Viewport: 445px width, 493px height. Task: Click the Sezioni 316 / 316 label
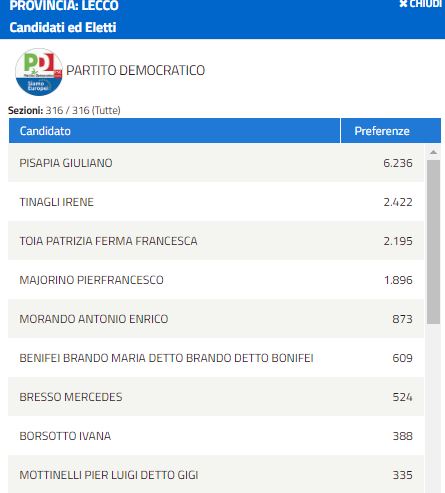pos(64,110)
